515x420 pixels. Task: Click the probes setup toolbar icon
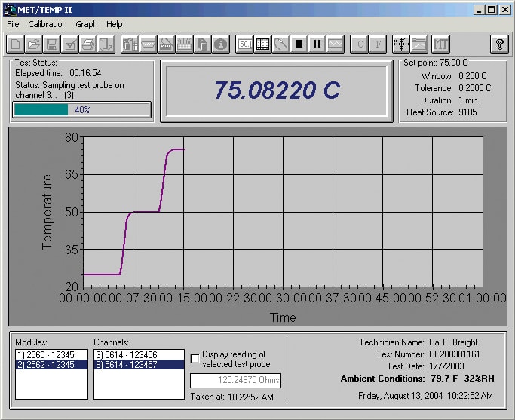tap(184, 44)
